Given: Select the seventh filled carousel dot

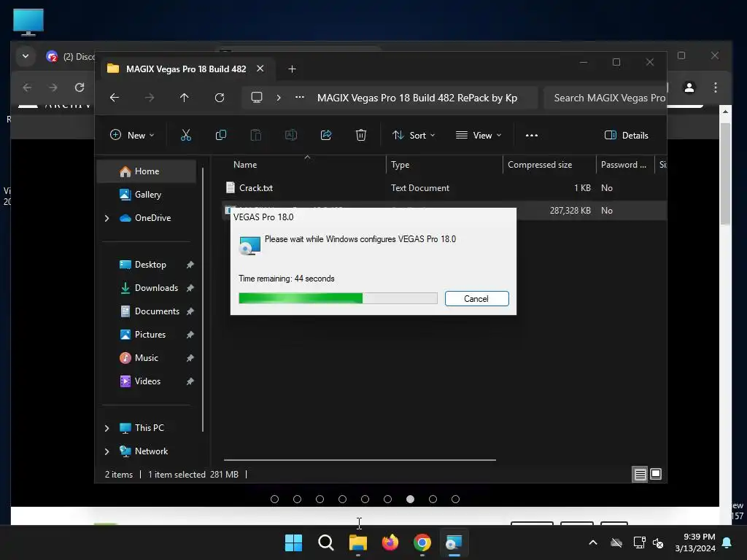Looking at the screenshot, I should [x=410, y=499].
